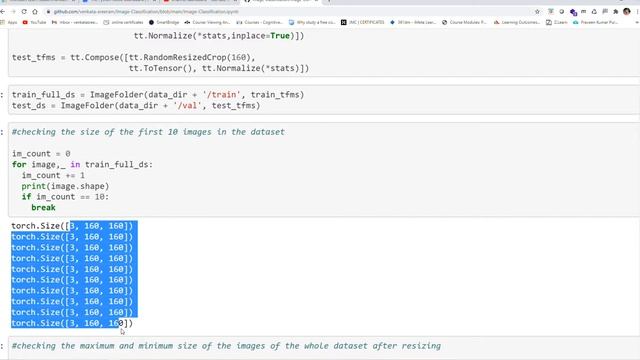640x360 pixels.
Task: Open the browser home page icon
Action: 35,11
